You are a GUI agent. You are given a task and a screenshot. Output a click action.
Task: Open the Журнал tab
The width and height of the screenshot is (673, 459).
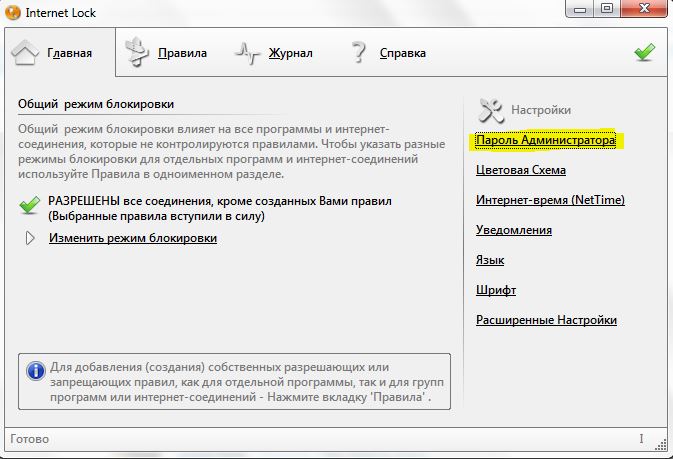pyautogui.click(x=290, y=53)
